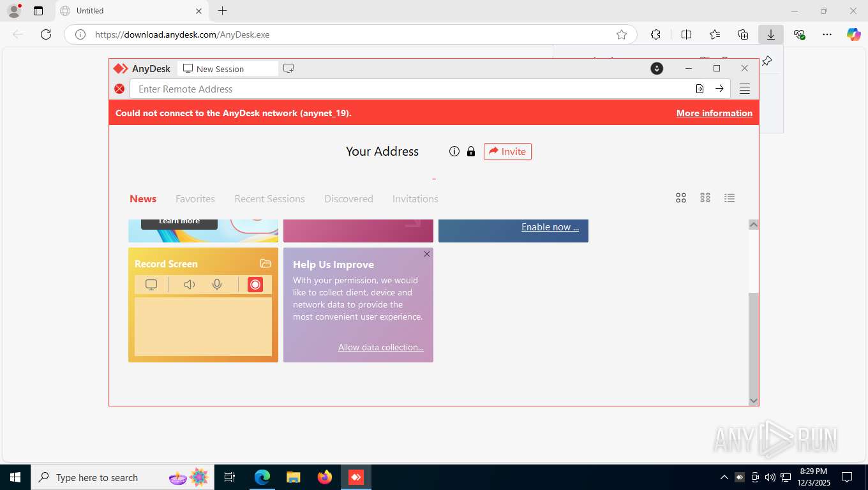Image resolution: width=868 pixels, height=490 pixels.
Task: Click the file transfer icon in address bar
Action: (700, 89)
